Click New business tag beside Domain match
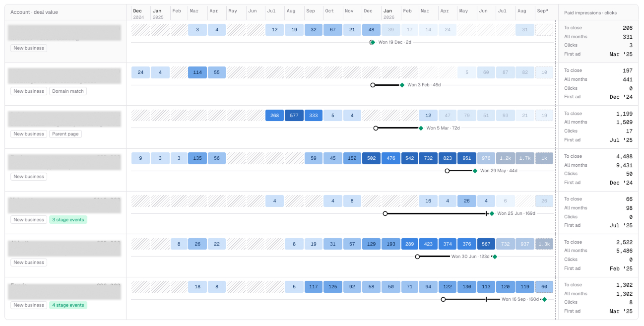Screen dimensions: 644x326 [29, 91]
